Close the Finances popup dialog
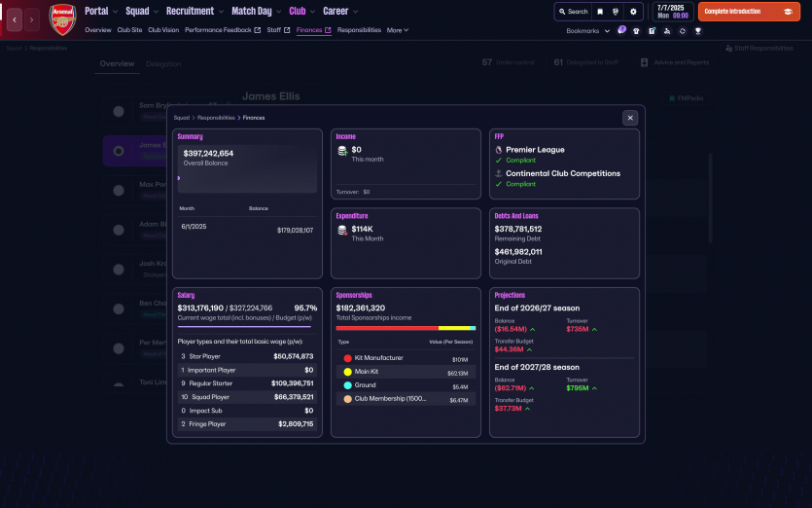The height and width of the screenshot is (508, 812). (x=630, y=117)
